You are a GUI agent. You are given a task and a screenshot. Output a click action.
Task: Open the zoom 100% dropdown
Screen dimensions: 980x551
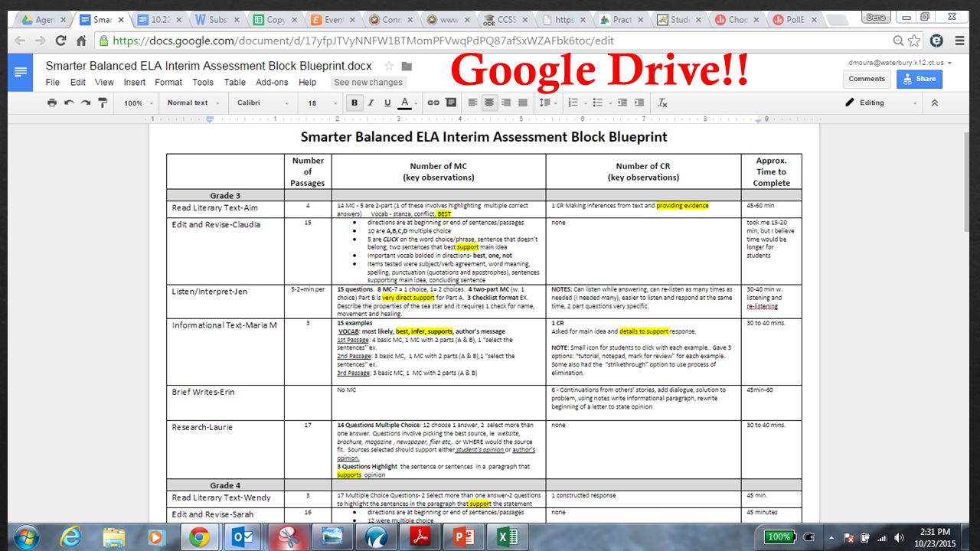138,103
